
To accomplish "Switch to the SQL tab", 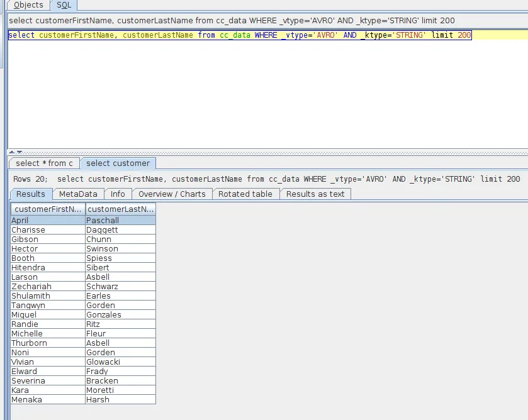I will click(x=64, y=5).
